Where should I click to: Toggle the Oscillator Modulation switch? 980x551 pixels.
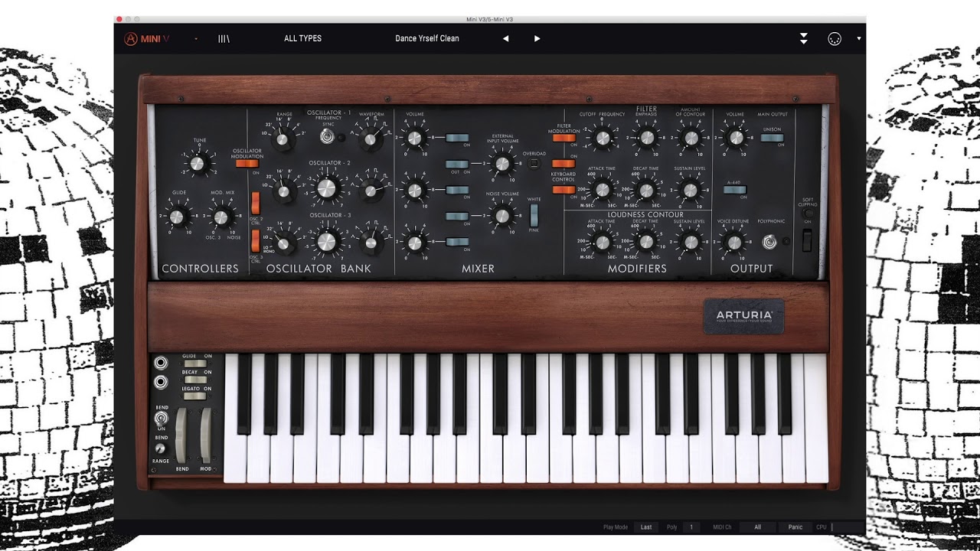point(247,162)
